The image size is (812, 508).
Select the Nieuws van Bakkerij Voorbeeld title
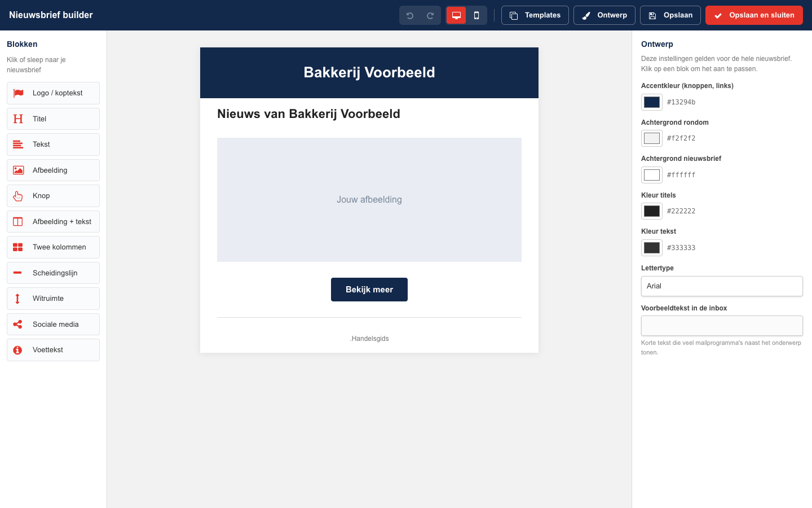(308, 114)
